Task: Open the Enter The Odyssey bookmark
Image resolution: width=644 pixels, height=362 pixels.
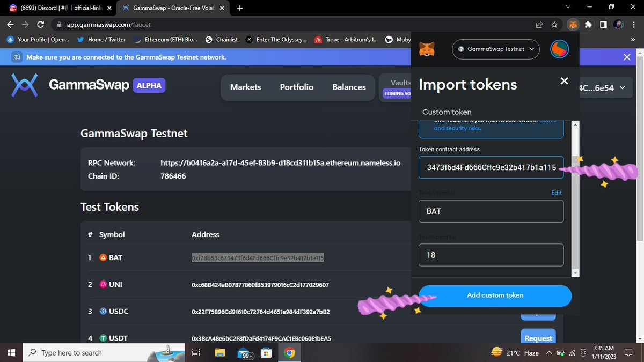Action: click(276, 40)
